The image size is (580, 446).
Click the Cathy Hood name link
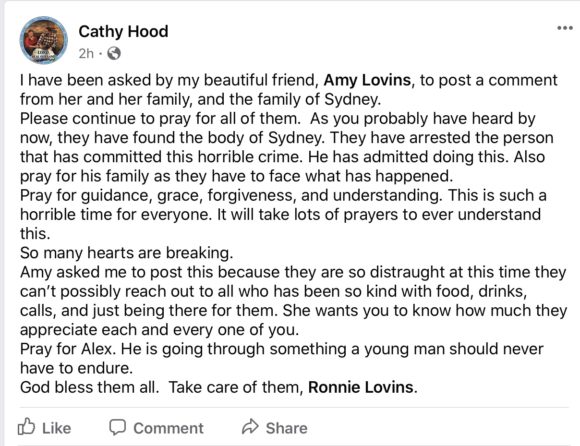pyautogui.click(x=123, y=31)
